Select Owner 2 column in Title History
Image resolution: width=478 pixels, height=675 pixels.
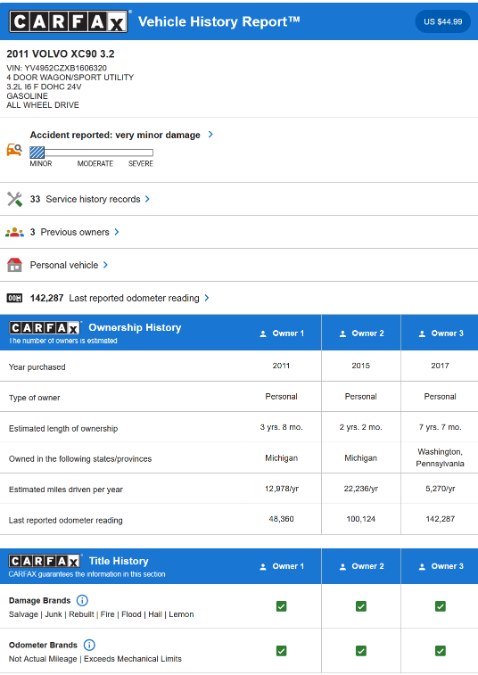click(361, 567)
